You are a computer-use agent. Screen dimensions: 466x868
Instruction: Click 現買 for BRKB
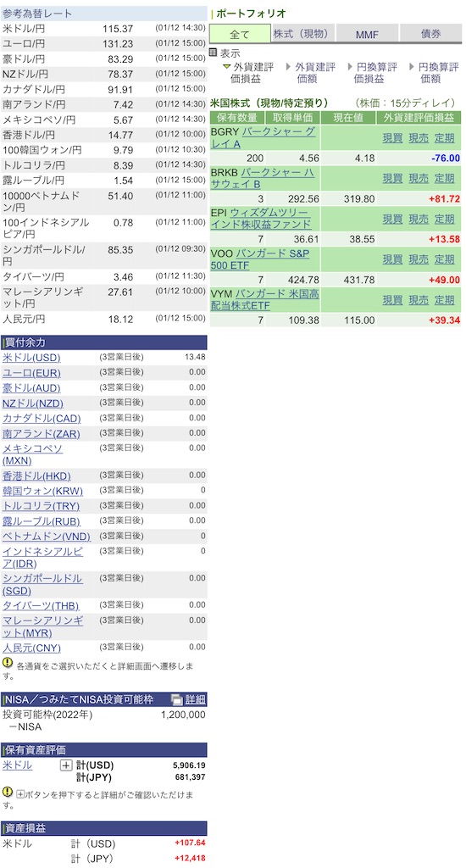coord(392,178)
